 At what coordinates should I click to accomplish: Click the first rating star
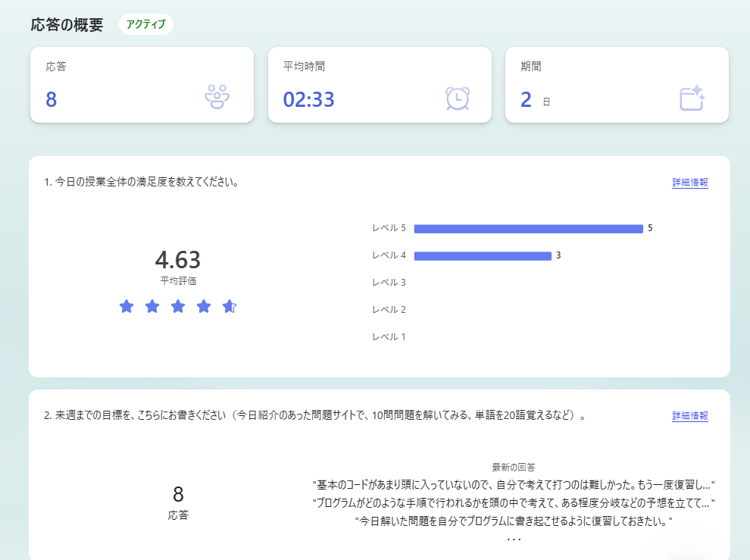coord(127,306)
